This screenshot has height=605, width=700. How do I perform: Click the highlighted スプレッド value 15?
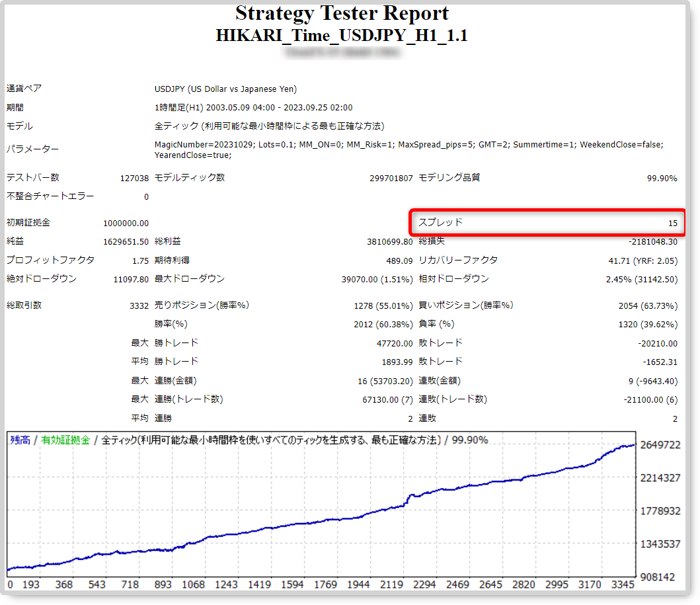coord(673,223)
